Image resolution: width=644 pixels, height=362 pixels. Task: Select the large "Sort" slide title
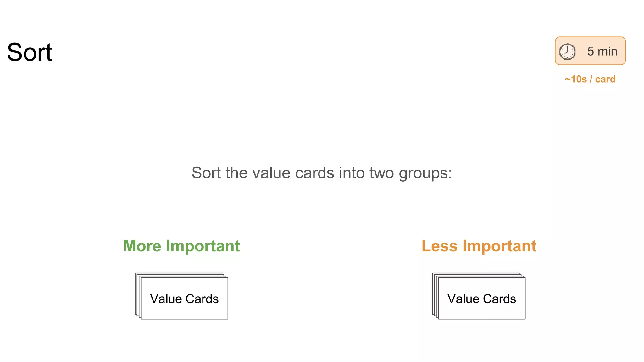30,52
